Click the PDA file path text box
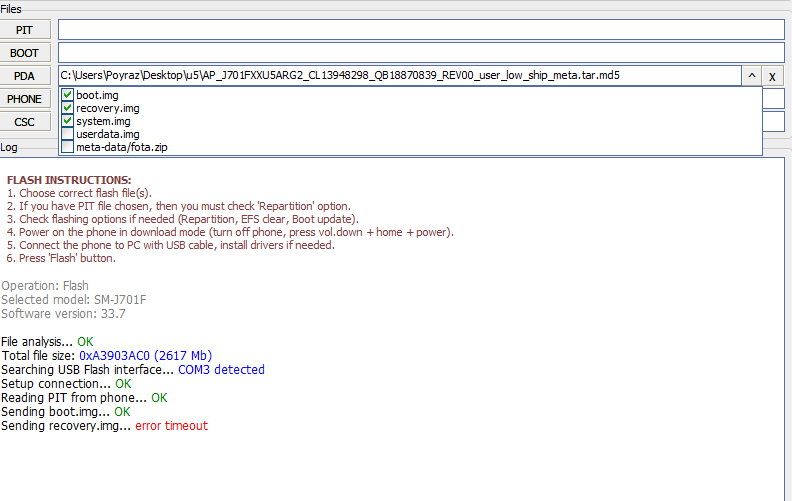Viewport: 792px width, 501px height. (x=398, y=76)
